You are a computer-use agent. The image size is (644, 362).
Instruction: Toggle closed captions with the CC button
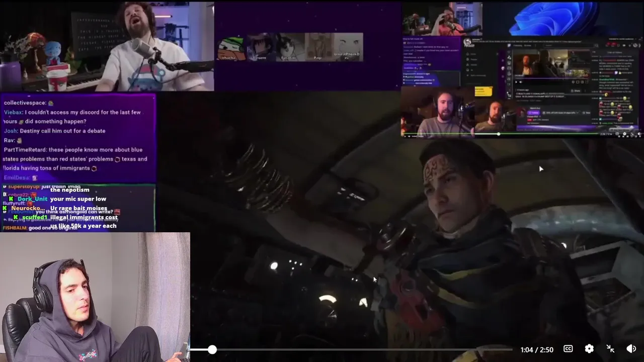tap(568, 349)
